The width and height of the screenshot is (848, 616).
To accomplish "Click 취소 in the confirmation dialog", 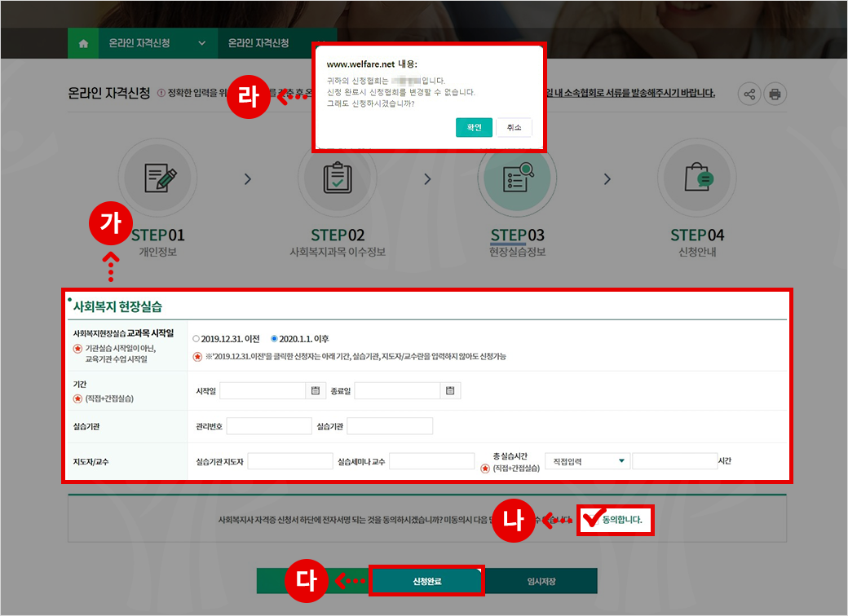I will (x=514, y=127).
